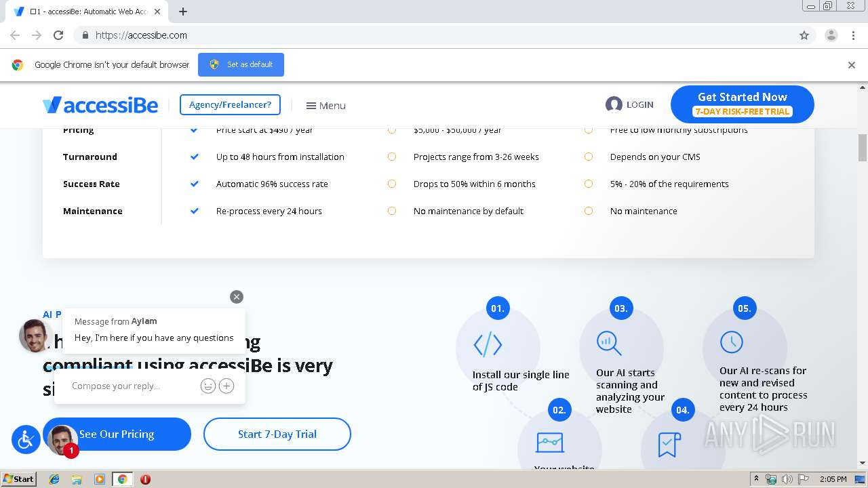
Task: Close the chat message popup
Action: coord(236,297)
